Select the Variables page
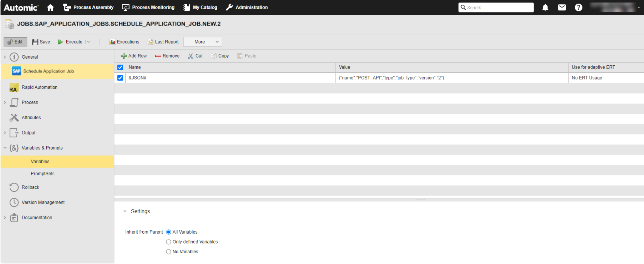Screen dimensions: 644x264 57,162
